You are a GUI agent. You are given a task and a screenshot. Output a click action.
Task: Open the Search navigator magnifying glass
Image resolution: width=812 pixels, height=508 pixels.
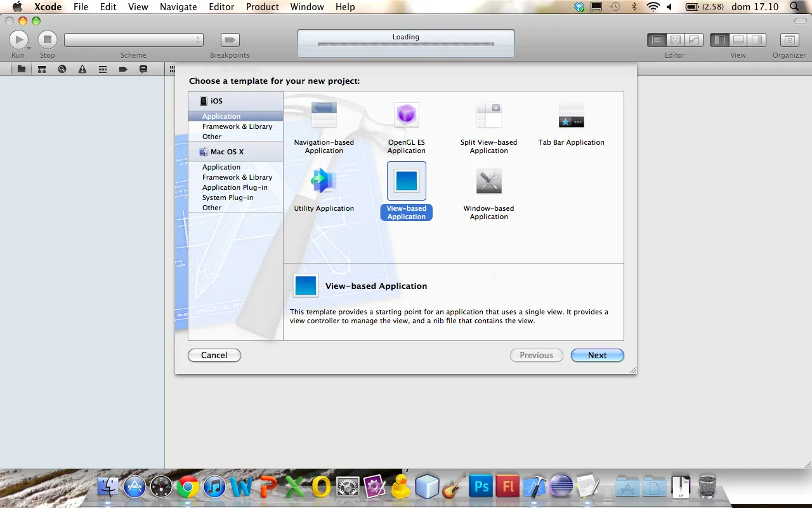click(x=62, y=69)
